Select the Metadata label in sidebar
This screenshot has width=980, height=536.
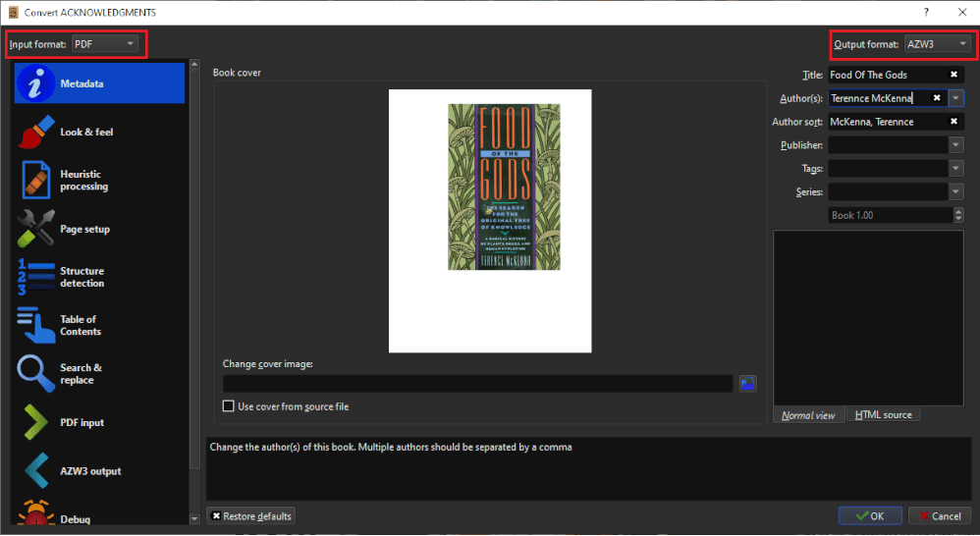[82, 83]
